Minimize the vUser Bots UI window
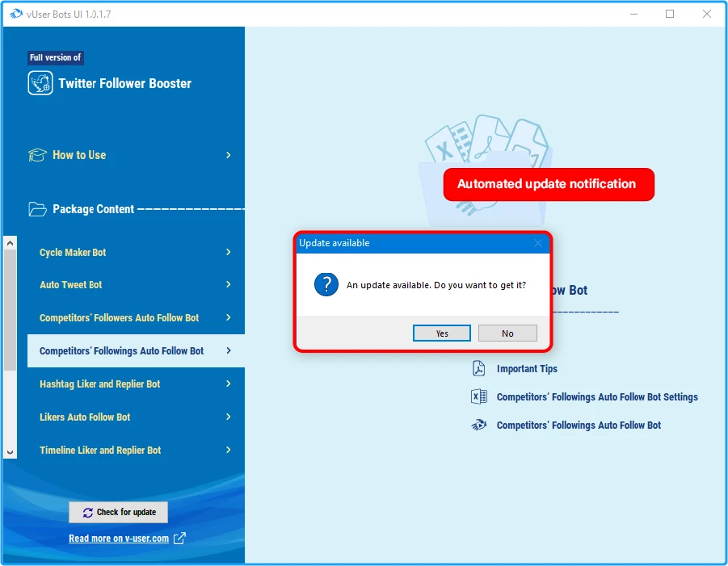The width and height of the screenshot is (728, 566). point(633,14)
